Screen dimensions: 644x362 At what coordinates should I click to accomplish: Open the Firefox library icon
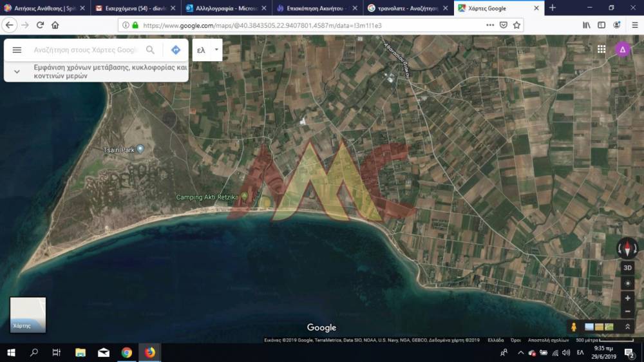[x=587, y=25]
